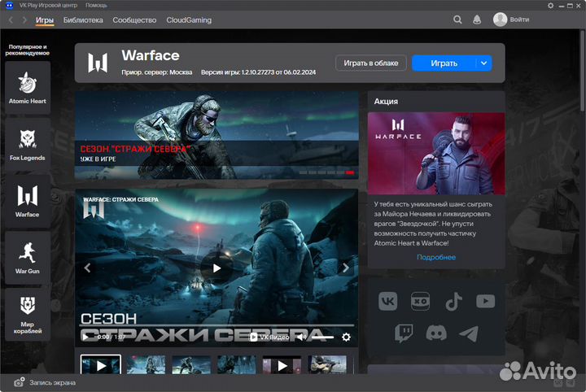Expand the dropdown arrow beside Играть
This screenshot has width=586, height=392.
pyautogui.click(x=484, y=63)
